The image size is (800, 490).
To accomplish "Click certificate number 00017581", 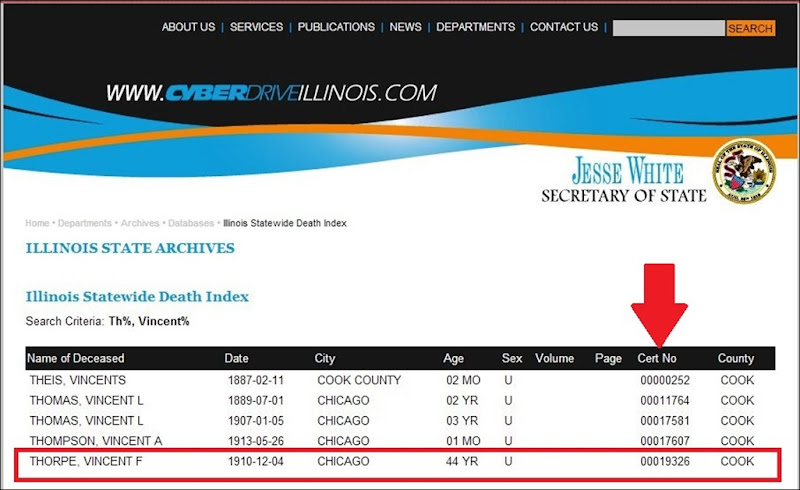I will coord(665,421).
